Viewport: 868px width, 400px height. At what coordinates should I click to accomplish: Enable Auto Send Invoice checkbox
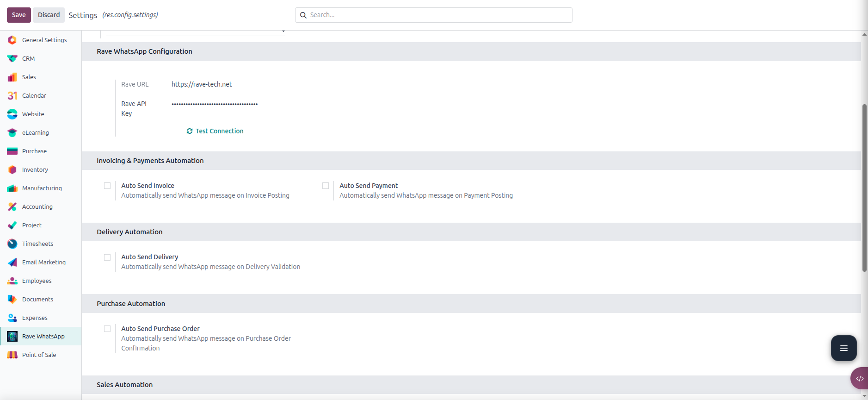(x=107, y=186)
